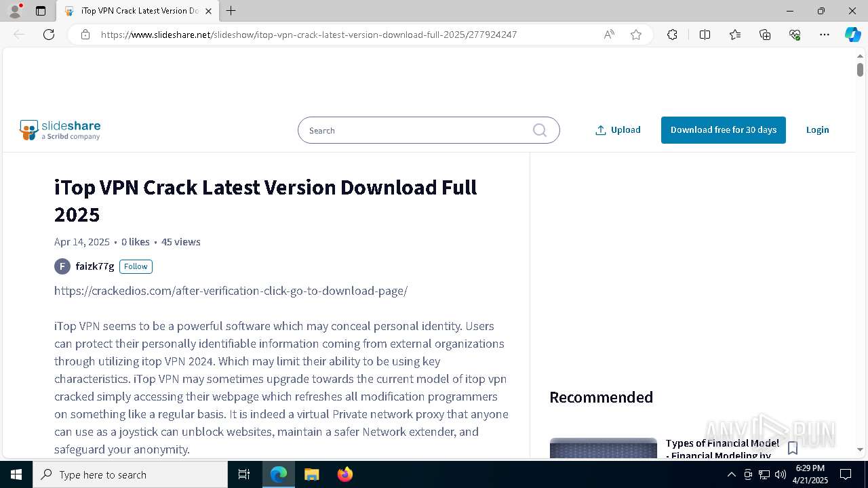Open the tab actions menu icon

tap(41, 11)
